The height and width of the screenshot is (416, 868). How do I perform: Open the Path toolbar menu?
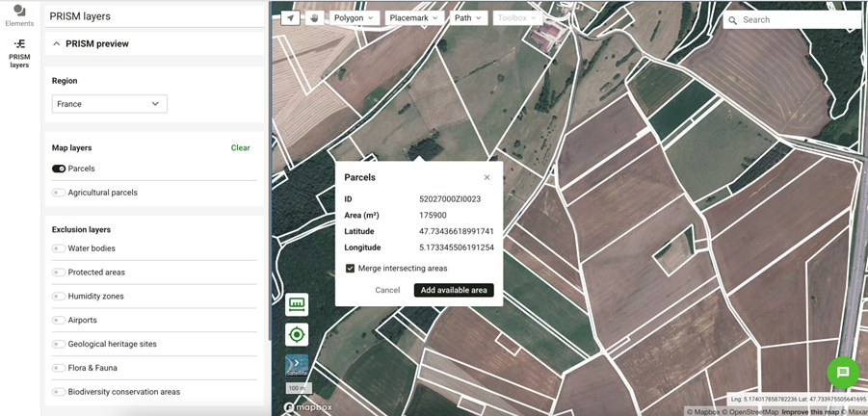[x=468, y=18]
